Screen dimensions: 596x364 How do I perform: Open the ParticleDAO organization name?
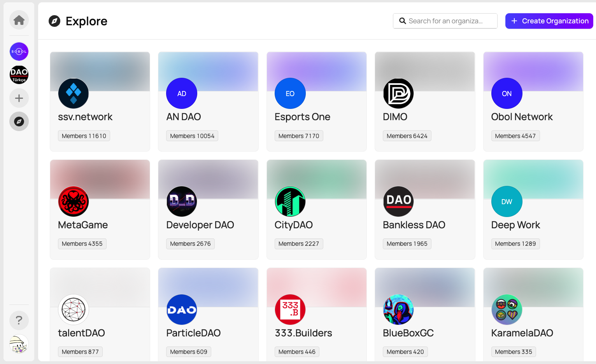193,333
